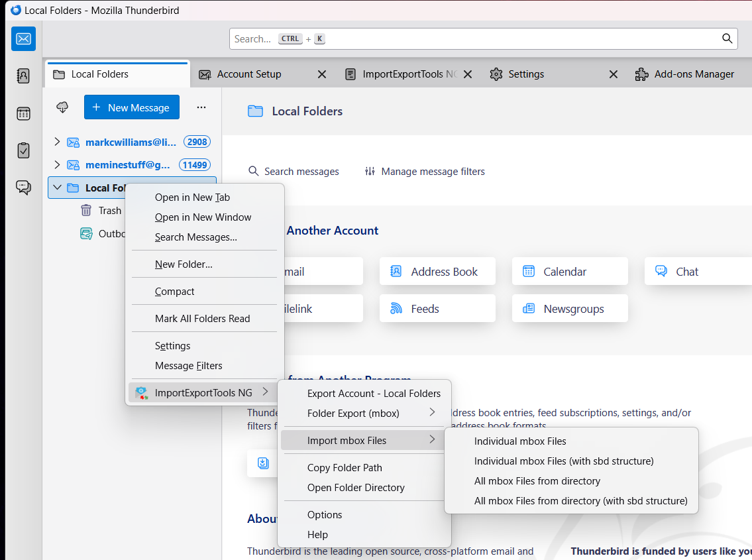Click the ImportExportTools NG menu icon
The image size is (752, 560).
[x=141, y=393]
